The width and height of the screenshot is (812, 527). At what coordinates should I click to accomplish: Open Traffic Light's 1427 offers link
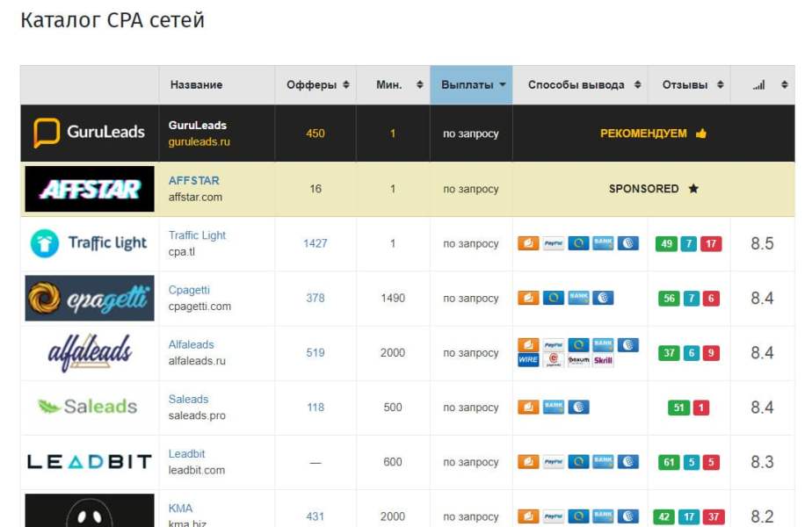[315, 243]
